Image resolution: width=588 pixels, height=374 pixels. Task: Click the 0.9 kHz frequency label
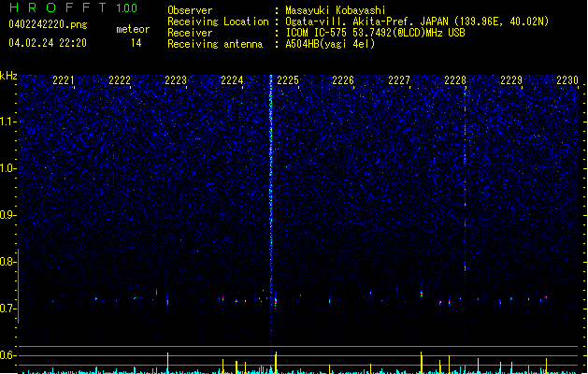pyautogui.click(x=8, y=215)
